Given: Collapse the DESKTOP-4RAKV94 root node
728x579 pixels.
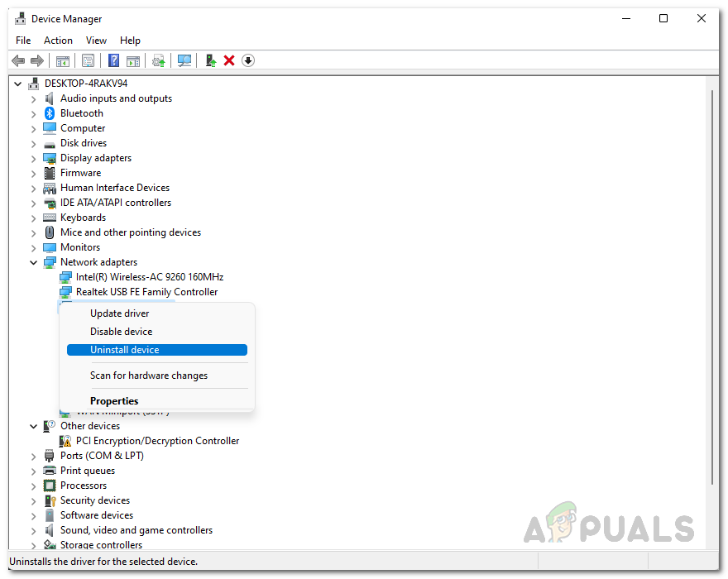Looking at the screenshot, I should click(x=17, y=84).
